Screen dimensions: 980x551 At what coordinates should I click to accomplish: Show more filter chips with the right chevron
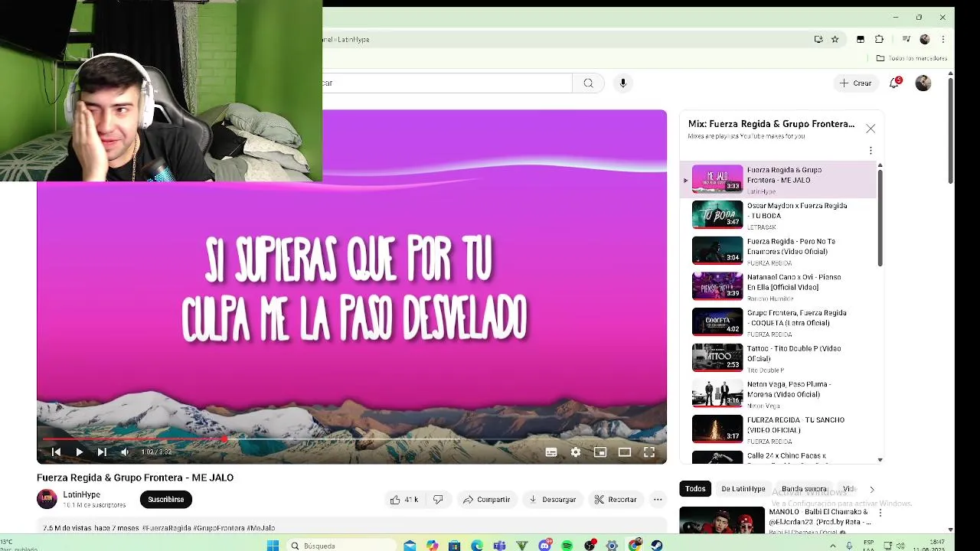click(871, 489)
